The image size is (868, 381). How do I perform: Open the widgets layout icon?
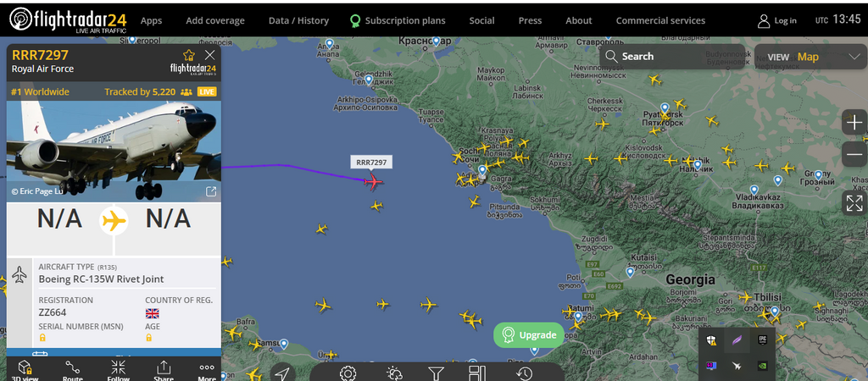(476, 373)
